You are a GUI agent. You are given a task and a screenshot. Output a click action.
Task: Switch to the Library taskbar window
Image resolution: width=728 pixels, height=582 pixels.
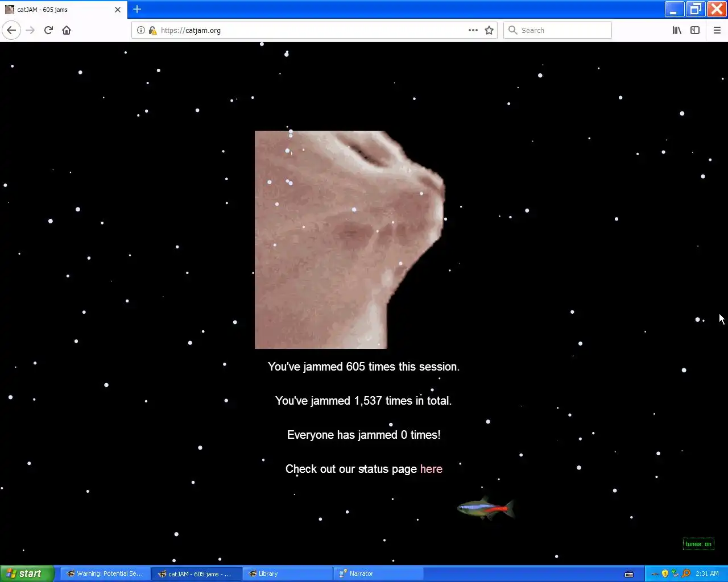point(288,573)
